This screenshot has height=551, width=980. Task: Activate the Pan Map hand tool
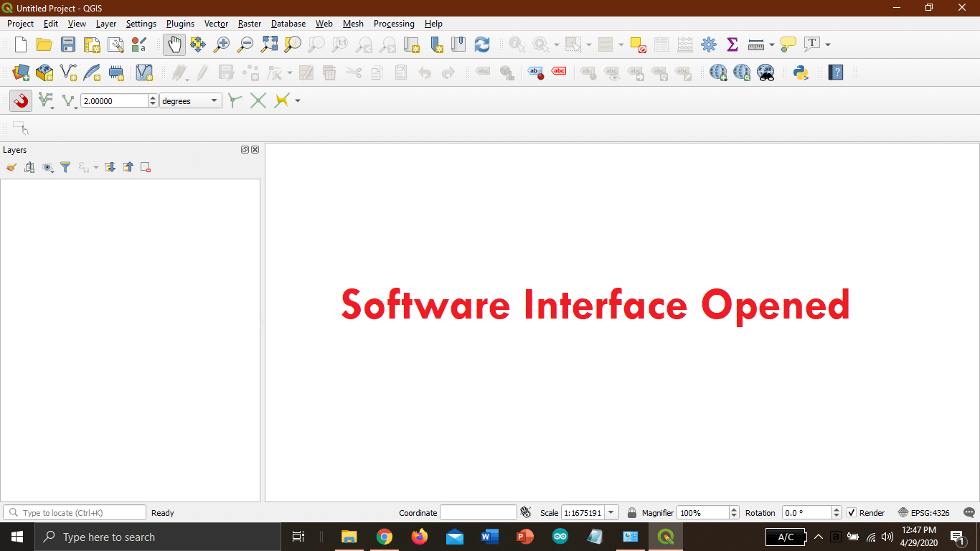coord(174,44)
